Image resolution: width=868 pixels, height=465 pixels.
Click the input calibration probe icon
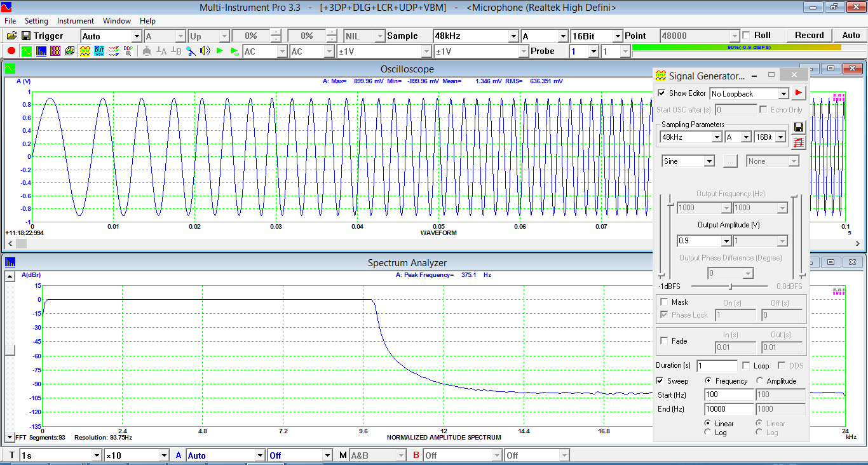pos(191,51)
